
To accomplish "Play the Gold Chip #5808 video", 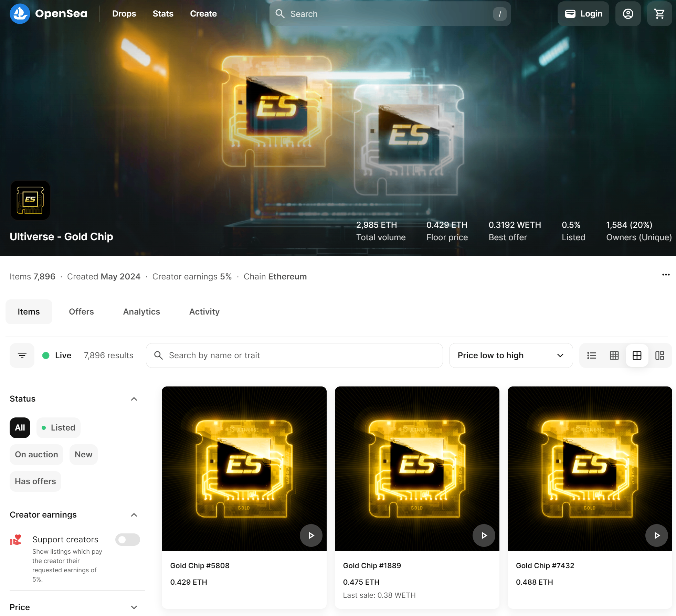I will tap(311, 535).
